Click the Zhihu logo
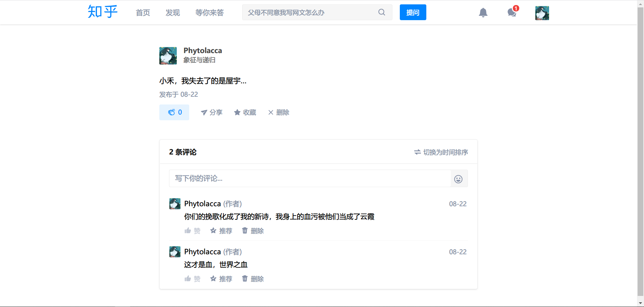Screen dimensions: 644x307 [x=102, y=12]
